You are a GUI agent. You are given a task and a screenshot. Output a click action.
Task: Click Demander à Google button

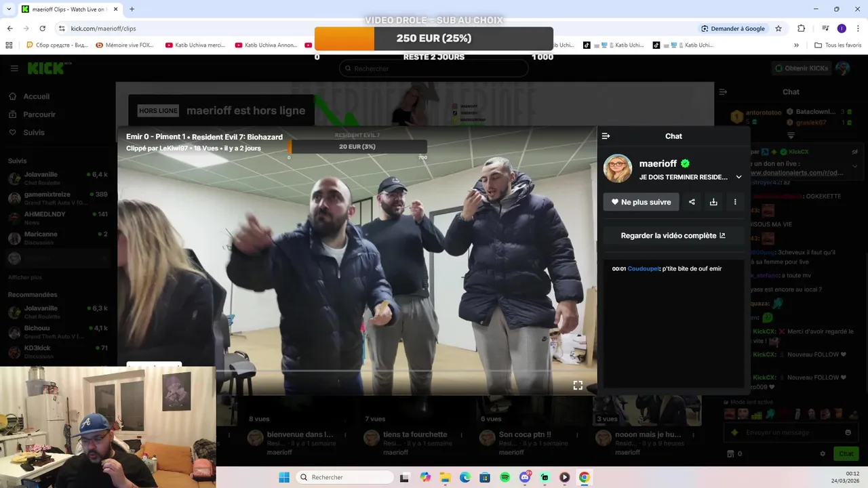[733, 28]
